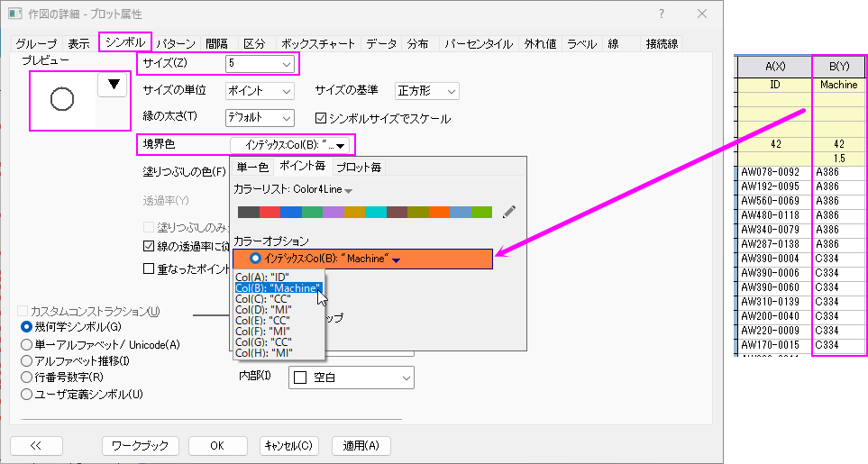Open サイズの単位 ポイント dropdown
This screenshot has height=464, width=868.
coord(260,91)
